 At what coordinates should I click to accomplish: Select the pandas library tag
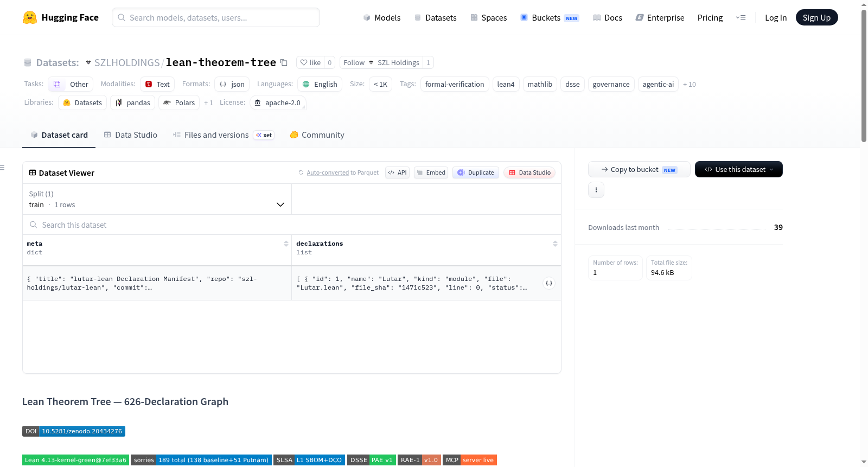132,103
